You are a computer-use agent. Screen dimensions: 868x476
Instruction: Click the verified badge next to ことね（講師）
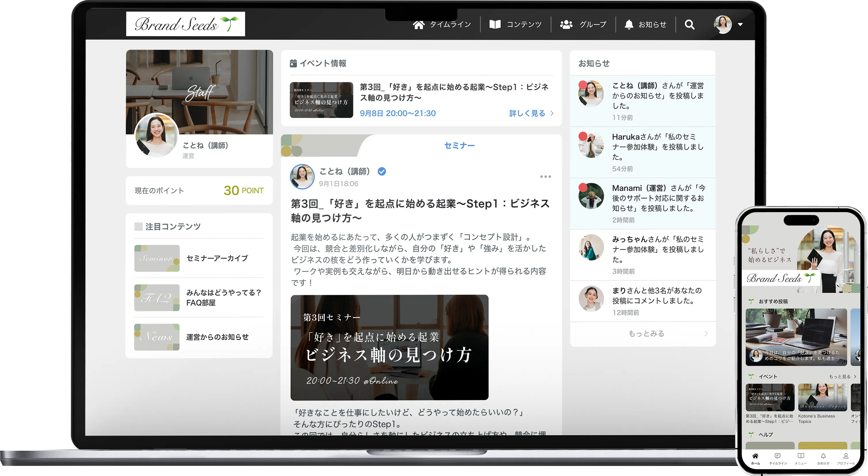coord(381,172)
